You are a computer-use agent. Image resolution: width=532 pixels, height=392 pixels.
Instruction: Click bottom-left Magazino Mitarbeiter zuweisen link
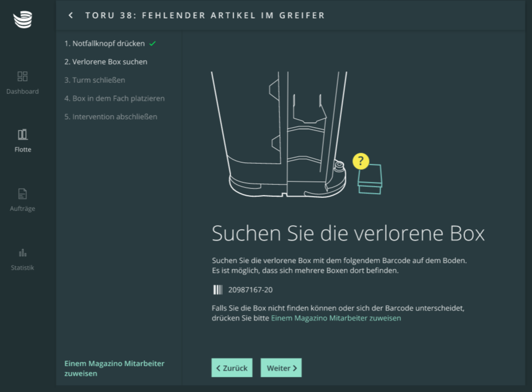pos(114,368)
